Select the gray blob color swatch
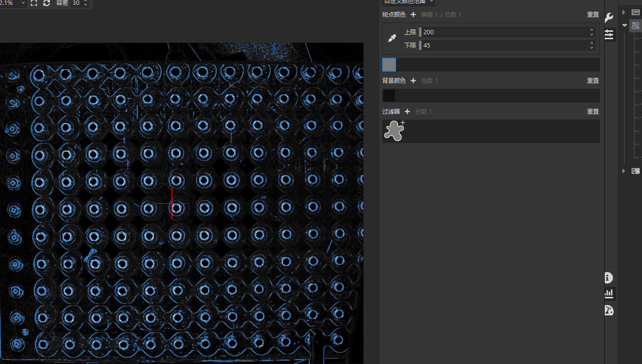 coord(389,65)
